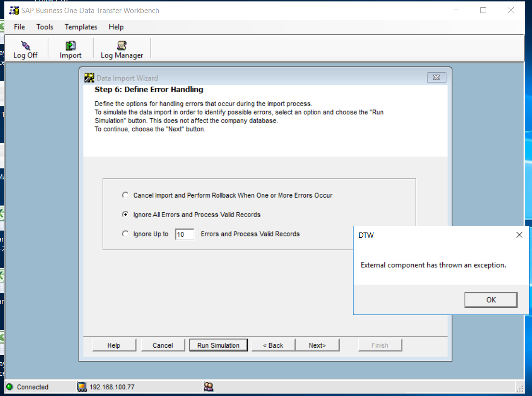Open the Tools menu

click(x=45, y=27)
